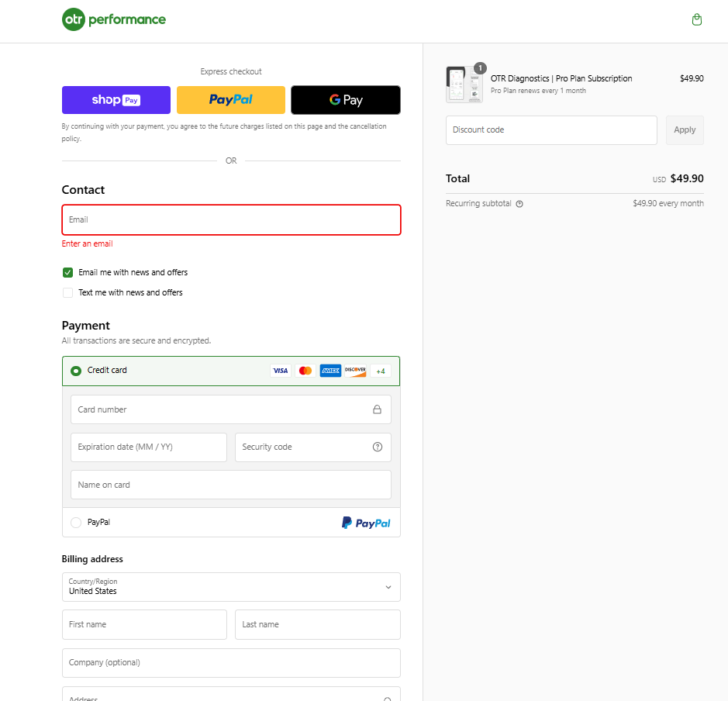Click the recurring subtotal info icon
Image resolution: width=728 pixels, height=701 pixels.
(x=519, y=204)
